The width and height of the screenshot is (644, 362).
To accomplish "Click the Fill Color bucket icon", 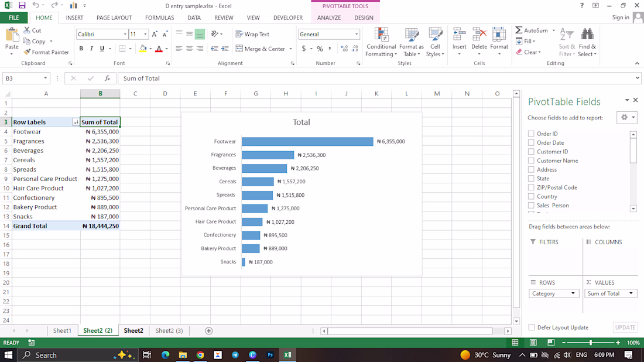I will [x=143, y=49].
